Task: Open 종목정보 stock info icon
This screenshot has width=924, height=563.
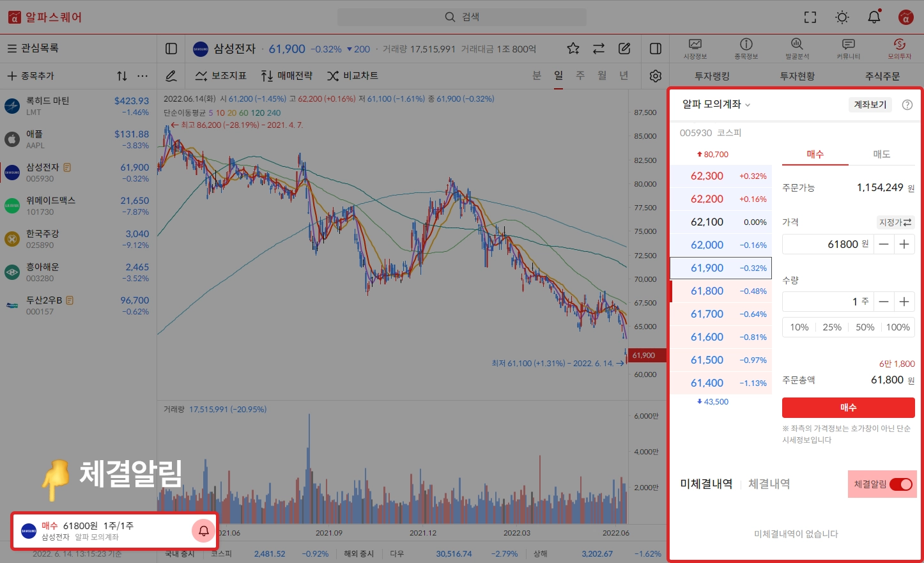Action: pos(746,49)
